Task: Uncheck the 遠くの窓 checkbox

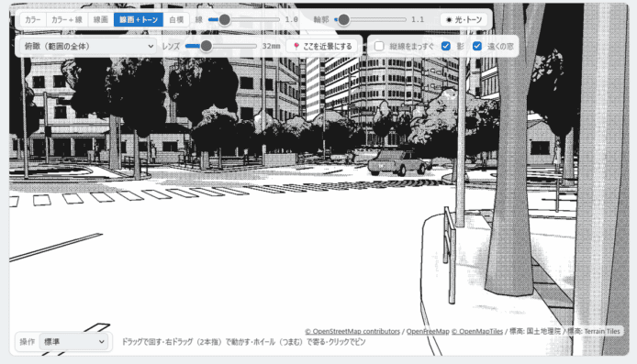Action: (x=477, y=46)
